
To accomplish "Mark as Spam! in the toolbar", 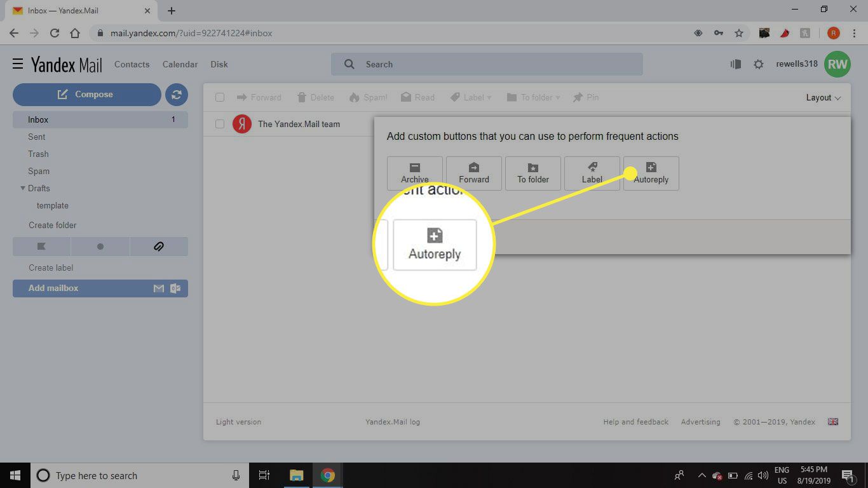I will pyautogui.click(x=368, y=97).
